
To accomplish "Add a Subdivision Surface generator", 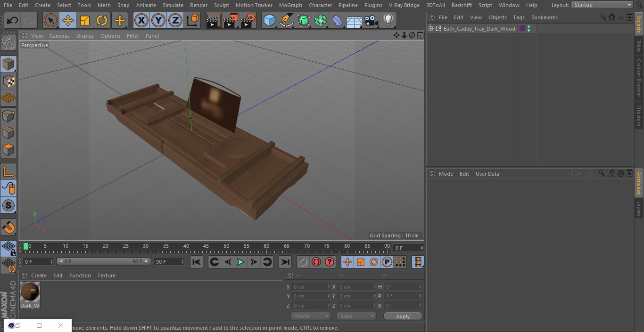I will (303, 21).
